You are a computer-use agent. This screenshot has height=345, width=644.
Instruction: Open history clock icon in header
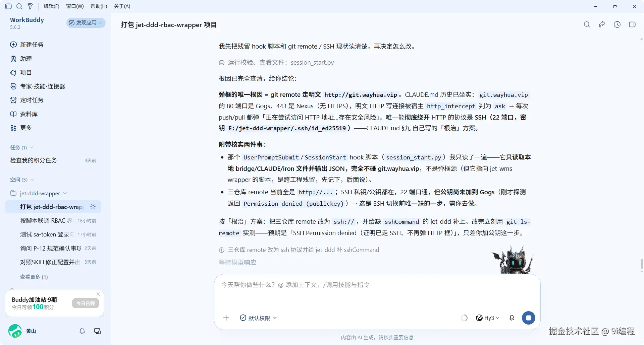(617, 24)
